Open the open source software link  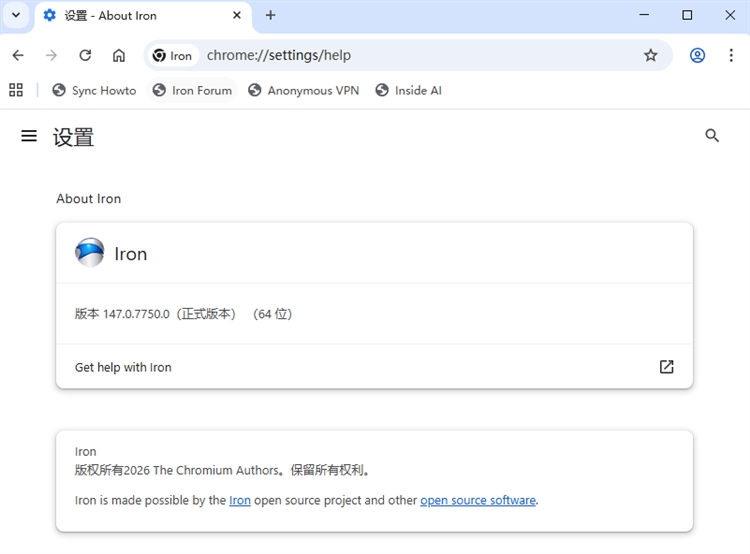(x=478, y=500)
